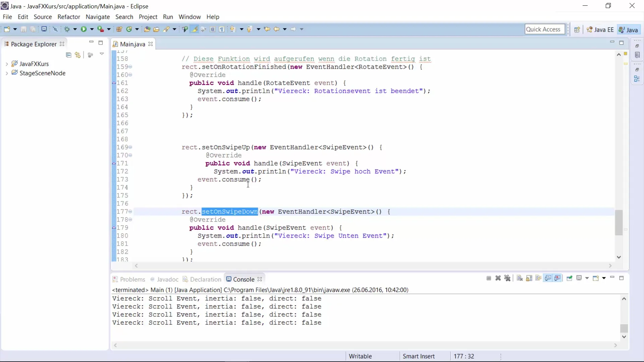This screenshot has height=362, width=644.
Task: Toggle Show Whitespace Characters pilcrow icon
Action: (222, 29)
